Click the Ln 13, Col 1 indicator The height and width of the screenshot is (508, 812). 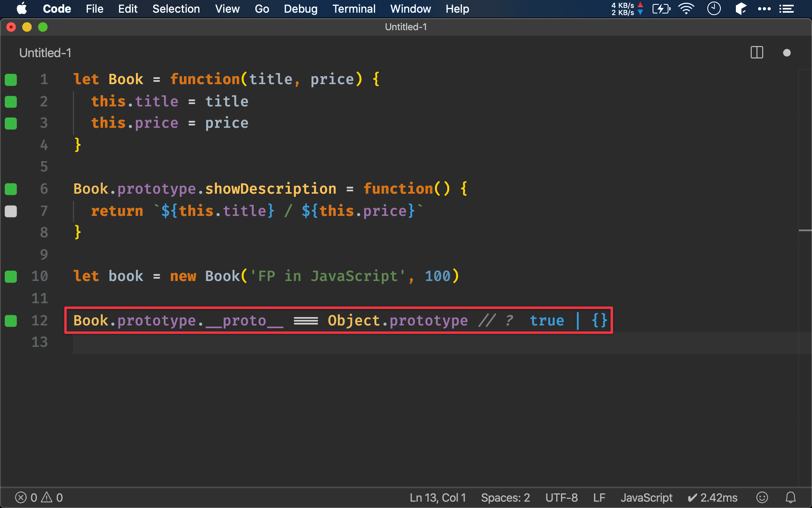(438, 497)
